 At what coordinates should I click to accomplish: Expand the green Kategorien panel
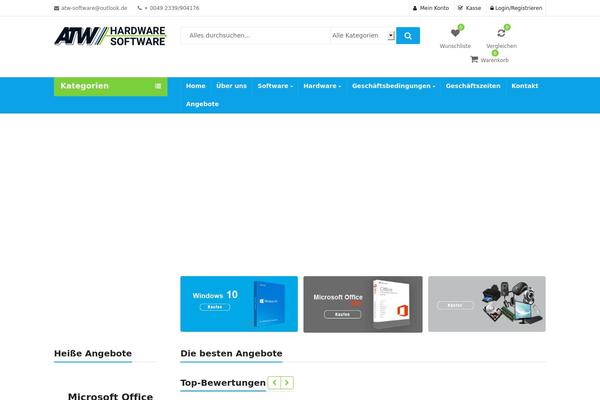[x=111, y=87]
